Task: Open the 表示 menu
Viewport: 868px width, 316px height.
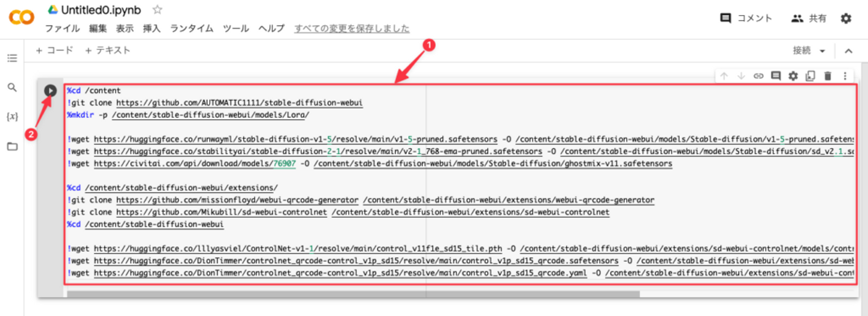Action: [x=125, y=28]
